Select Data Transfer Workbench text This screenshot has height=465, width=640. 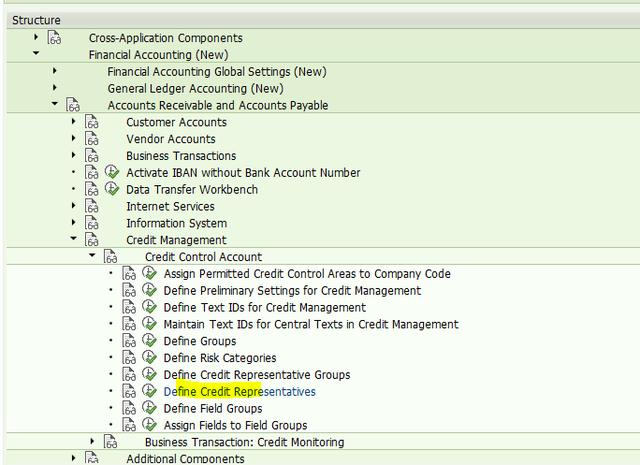coord(192,190)
